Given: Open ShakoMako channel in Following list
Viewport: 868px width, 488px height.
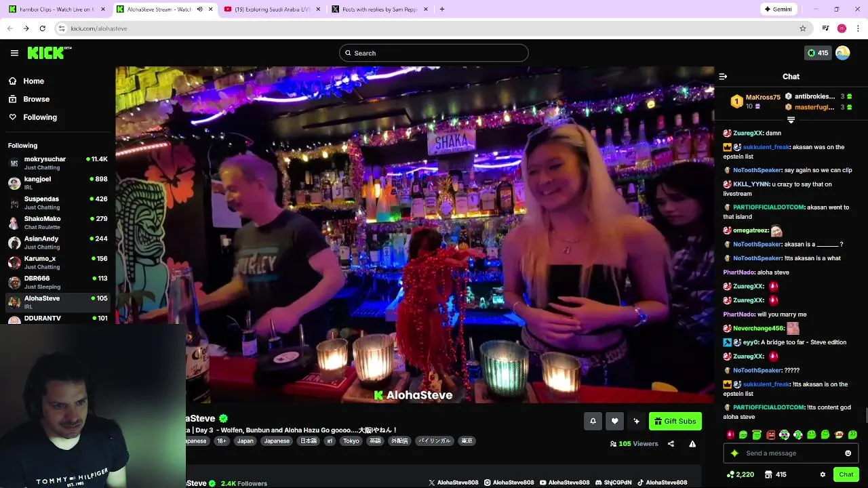Looking at the screenshot, I should [x=58, y=222].
